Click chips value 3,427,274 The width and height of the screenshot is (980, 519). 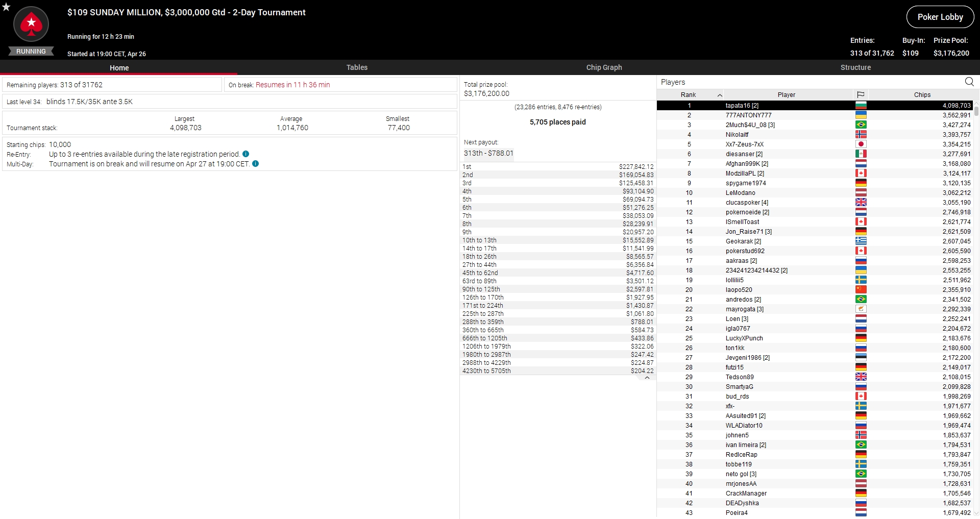point(956,125)
